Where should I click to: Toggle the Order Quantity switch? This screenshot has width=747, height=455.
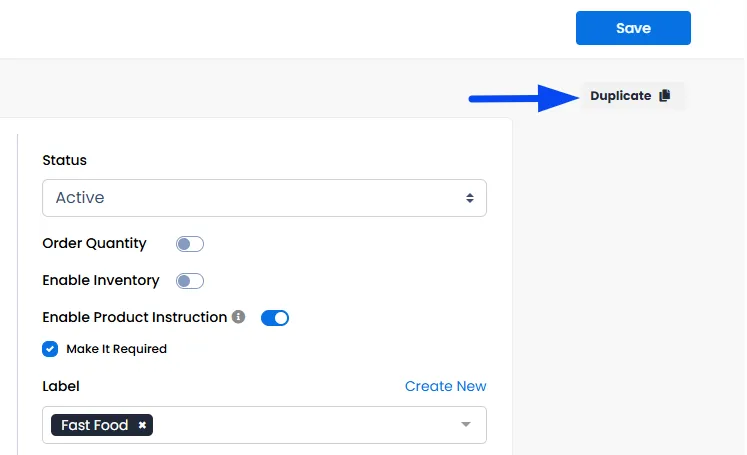click(x=190, y=244)
